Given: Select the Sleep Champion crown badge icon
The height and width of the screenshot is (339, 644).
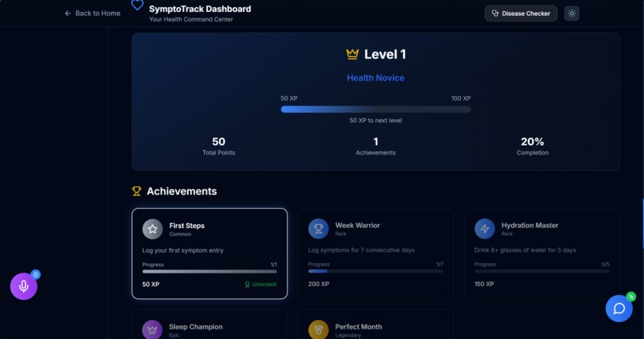Looking at the screenshot, I should (x=153, y=329).
